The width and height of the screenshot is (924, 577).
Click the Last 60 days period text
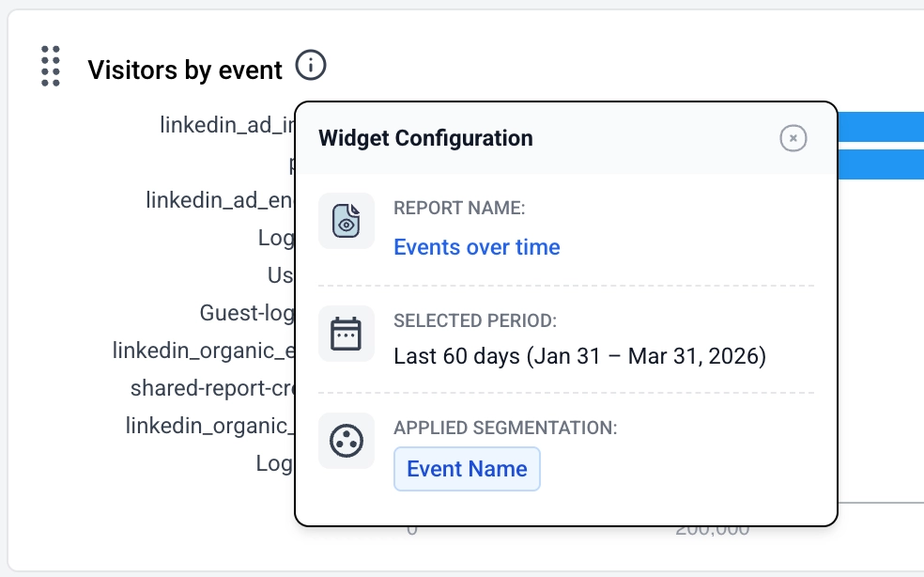[579, 356]
